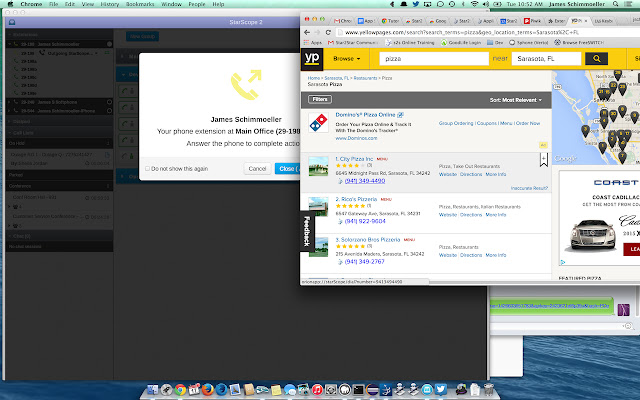This screenshot has width=640, height=400.
Task: Click the Filters button on Yellowpages
Action: [320, 99]
